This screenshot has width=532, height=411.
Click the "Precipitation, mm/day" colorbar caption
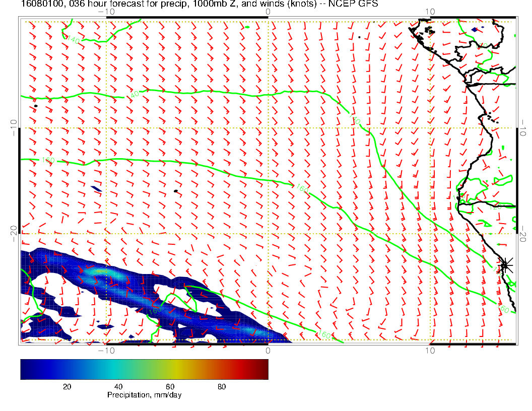[144, 395]
